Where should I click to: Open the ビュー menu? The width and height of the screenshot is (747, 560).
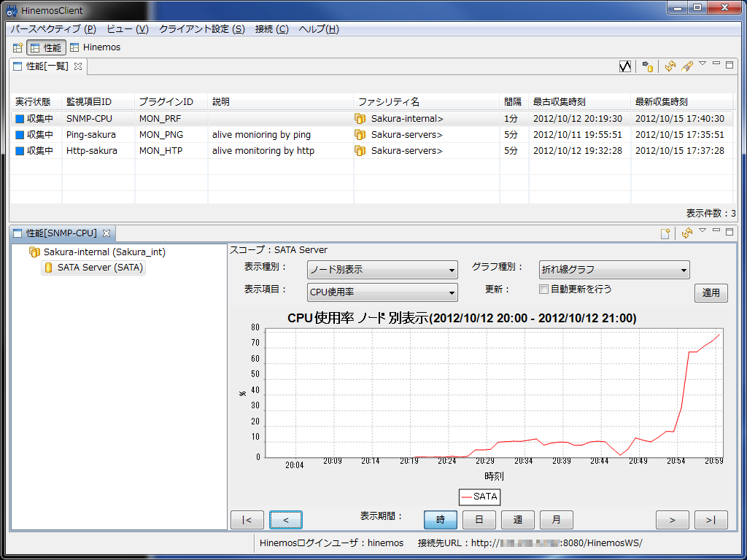(x=128, y=29)
